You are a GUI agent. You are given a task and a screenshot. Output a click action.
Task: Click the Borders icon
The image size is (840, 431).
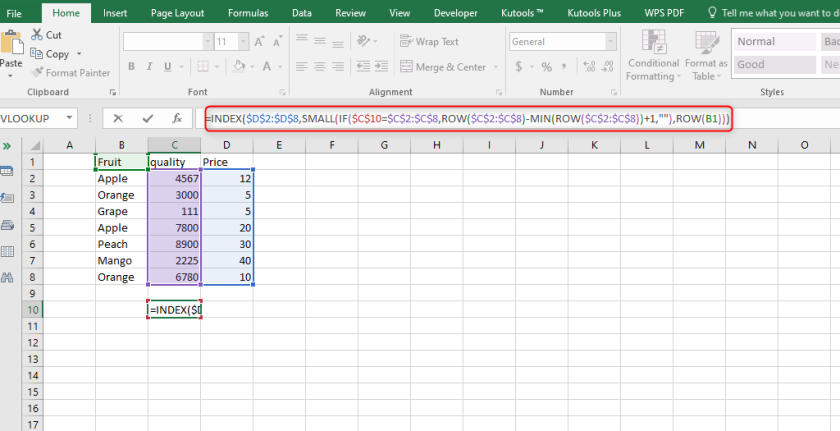[x=202, y=66]
